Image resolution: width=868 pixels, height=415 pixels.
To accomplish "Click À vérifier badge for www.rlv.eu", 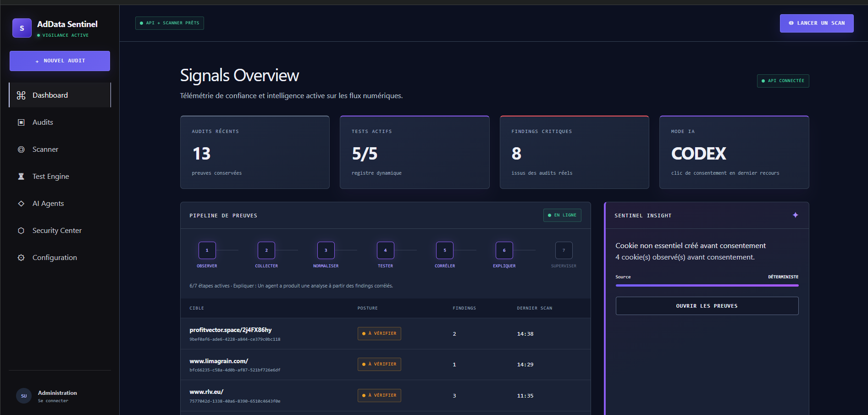I will click(x=379, y=395).
